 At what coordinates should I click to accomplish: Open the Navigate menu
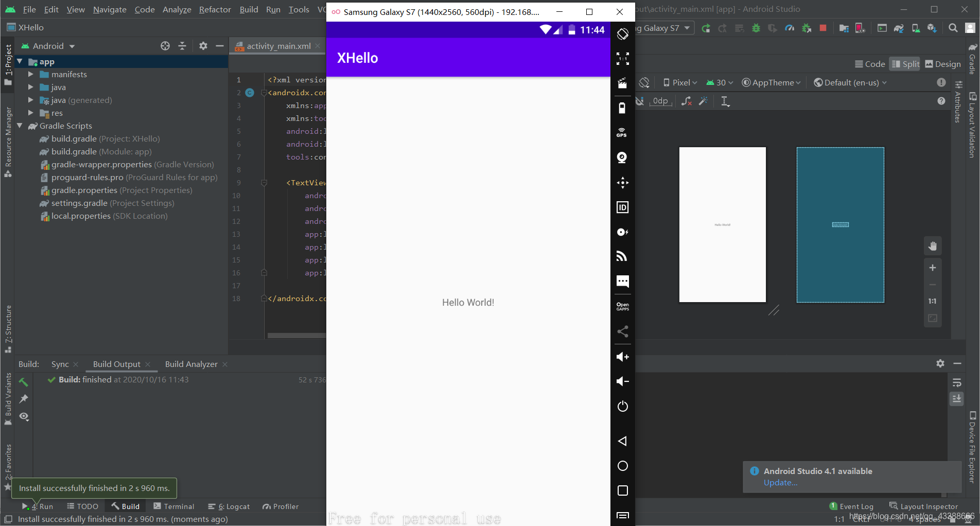point(110,9)
